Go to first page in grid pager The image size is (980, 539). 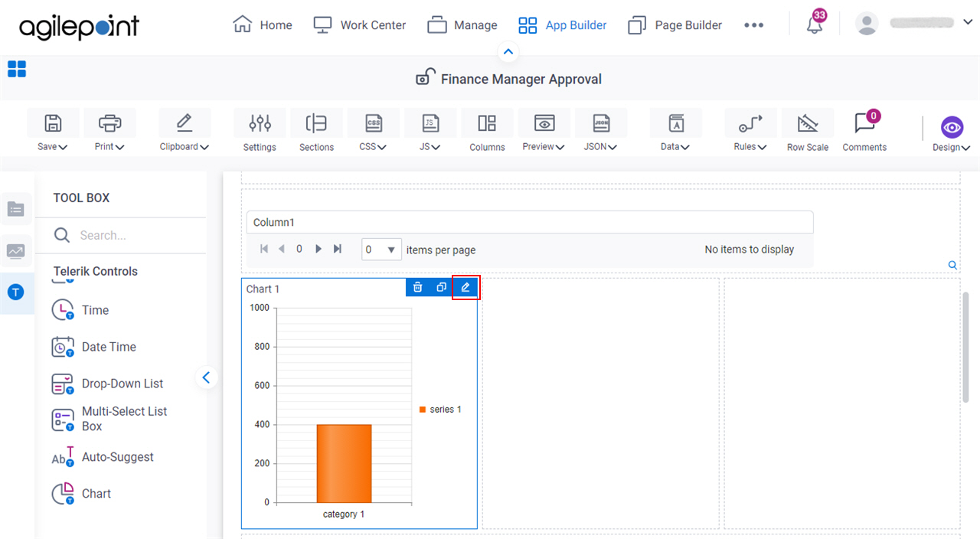pyautogui.click(x=264, y=249)
